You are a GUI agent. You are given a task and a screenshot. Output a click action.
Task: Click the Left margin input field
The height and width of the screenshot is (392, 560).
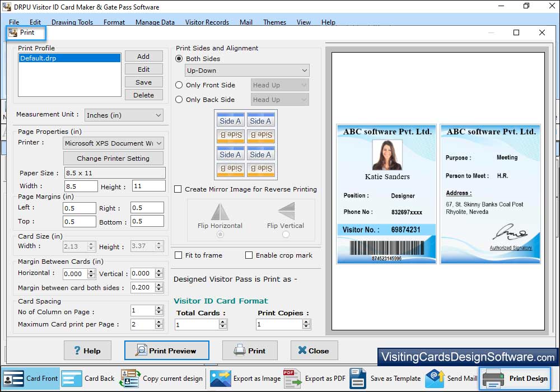point(80,208)
